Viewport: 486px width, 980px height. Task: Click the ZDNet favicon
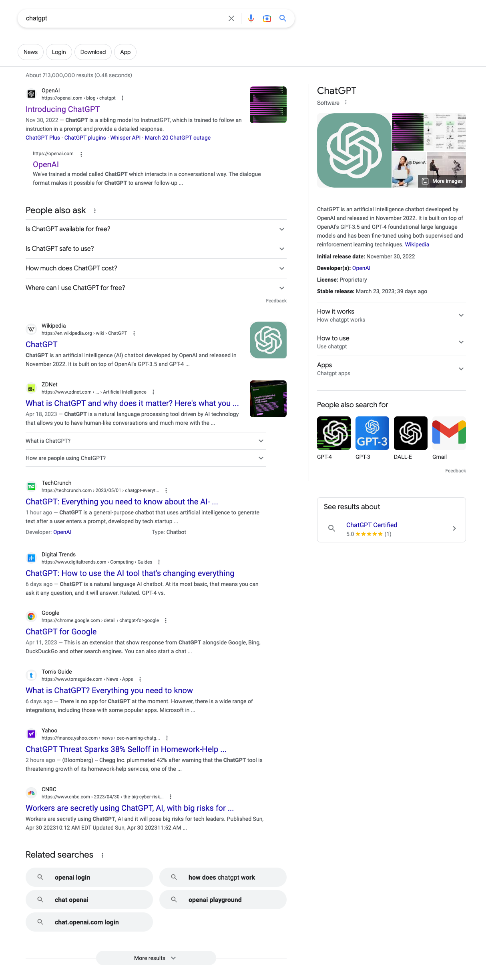click(x=31, y=388)
